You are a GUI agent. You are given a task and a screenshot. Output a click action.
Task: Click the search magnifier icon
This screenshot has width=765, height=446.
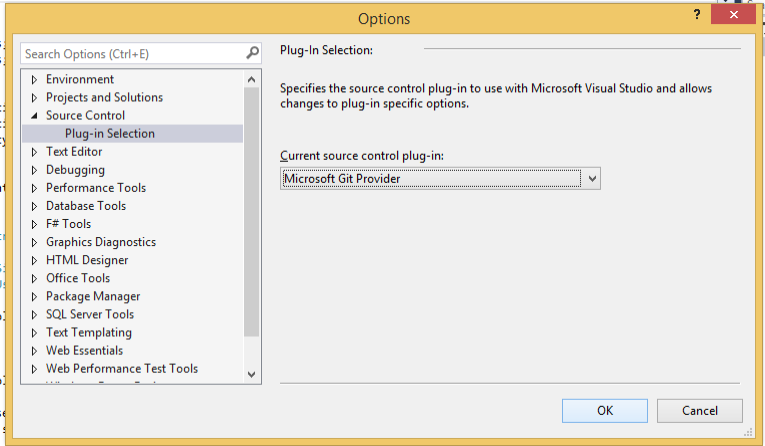point(252,53)
